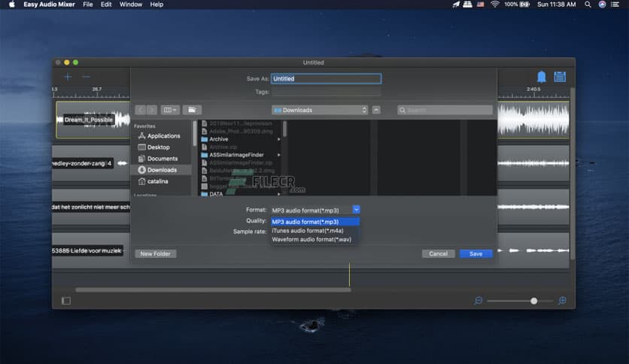Viewport: 629px width, 364px height.
Task: Click the US flag input source icon
Action: tap(481, 5)
